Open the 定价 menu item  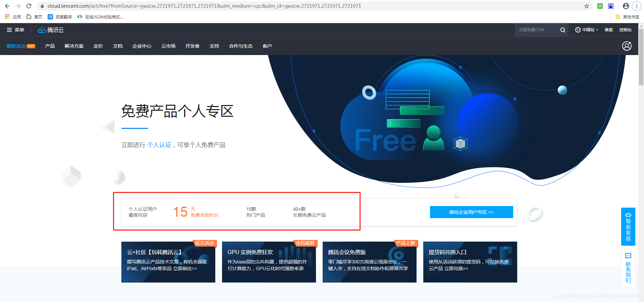(x=98, y=46)
